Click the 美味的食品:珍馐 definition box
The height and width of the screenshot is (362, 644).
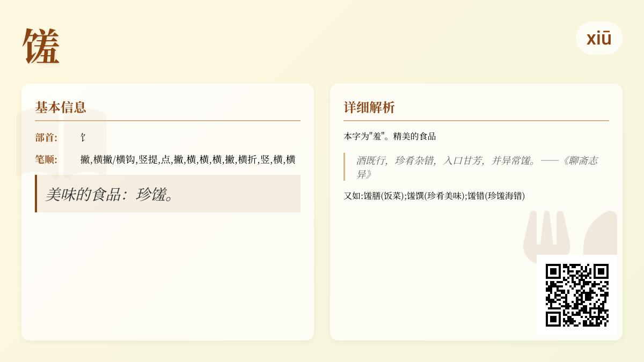pos(167,194)
